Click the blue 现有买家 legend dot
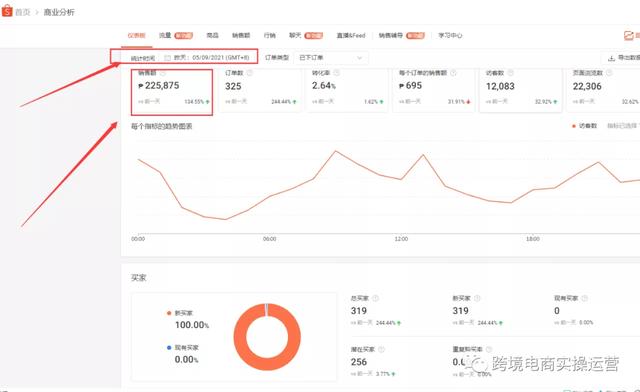 click(169, 347)
